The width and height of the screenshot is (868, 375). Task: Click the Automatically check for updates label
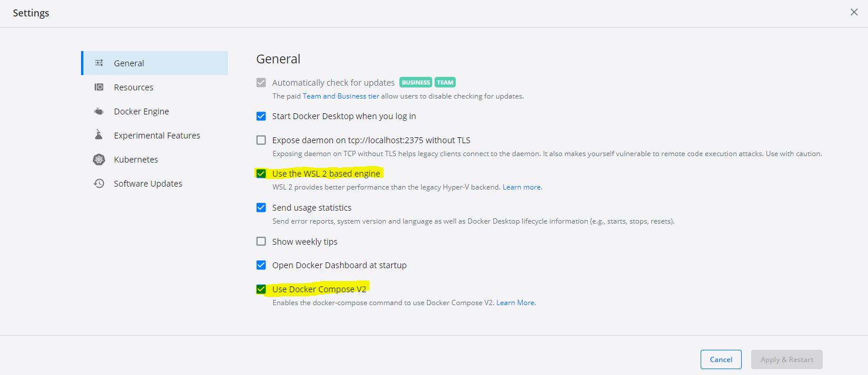click(334, 83)
